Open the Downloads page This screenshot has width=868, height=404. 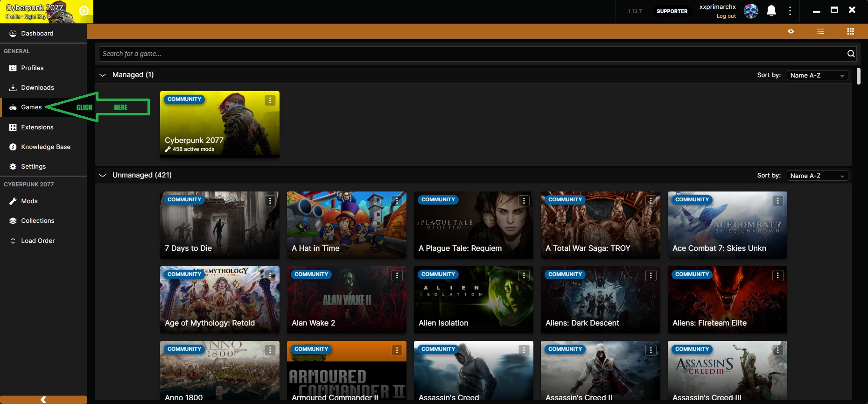(x=43, y=87)
